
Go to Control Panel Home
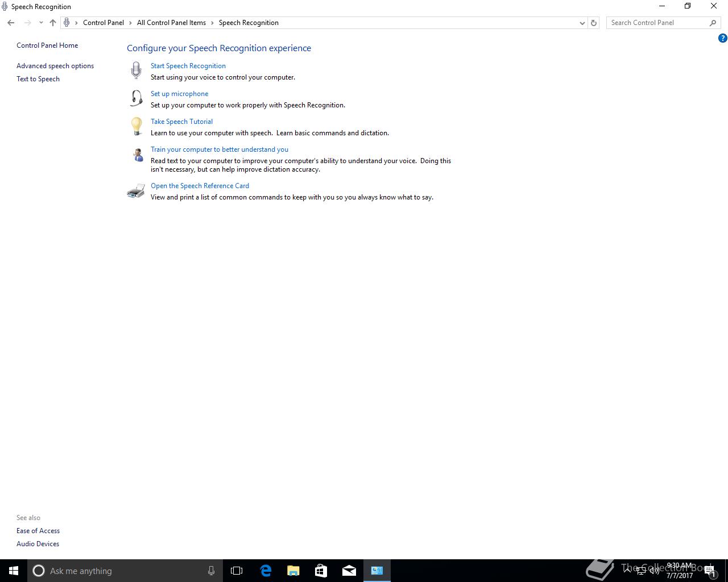point(47,45)
